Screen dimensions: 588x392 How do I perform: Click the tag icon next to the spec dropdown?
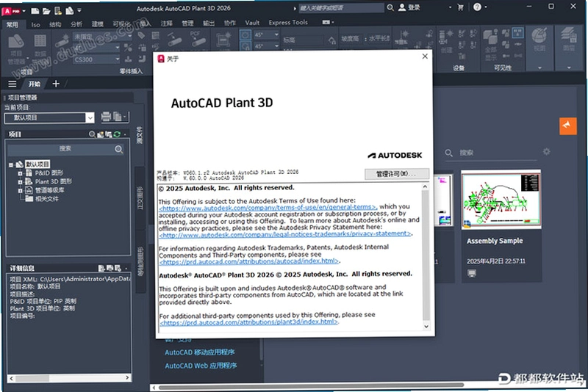[x=141, y=35]
